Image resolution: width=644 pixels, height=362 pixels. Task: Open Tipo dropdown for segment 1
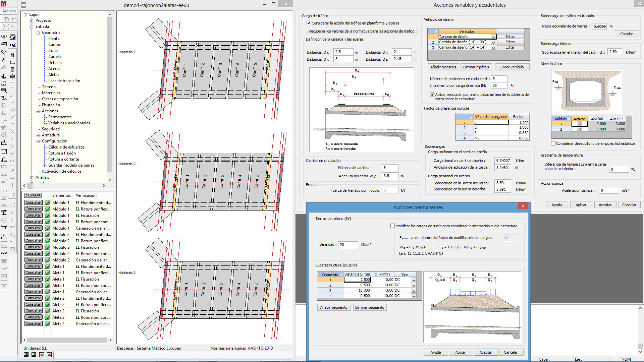coord(414,280)
